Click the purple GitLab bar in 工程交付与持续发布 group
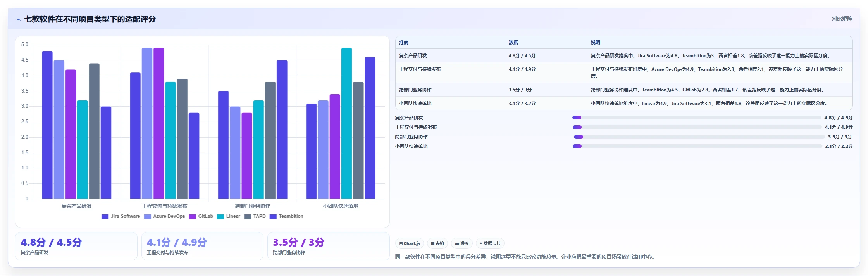Screen dimensions: 868x276 pyautogui.click(x=159, y=123)
